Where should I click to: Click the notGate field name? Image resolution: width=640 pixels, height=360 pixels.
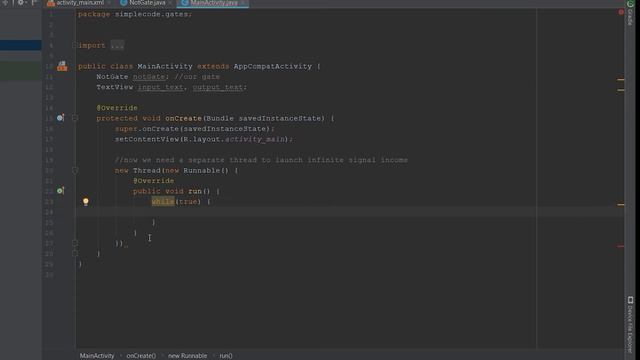(149, 77)
